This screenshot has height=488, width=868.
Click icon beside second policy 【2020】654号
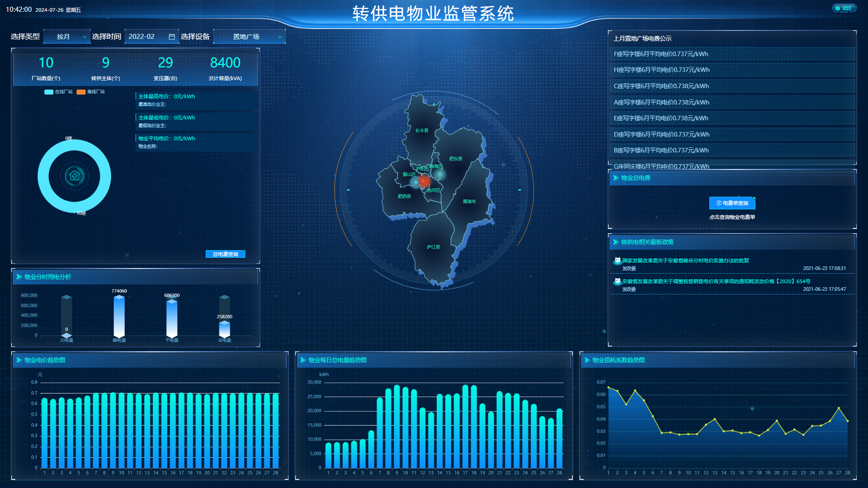coord(617,281)
